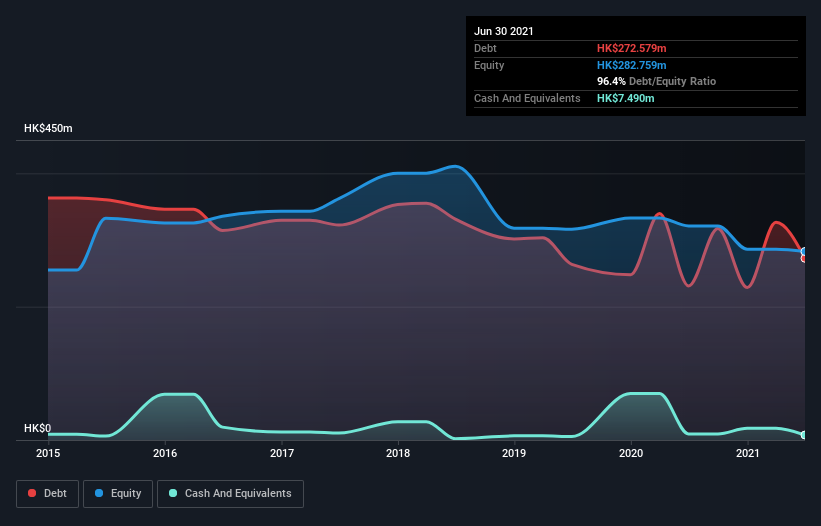Select the blue Equity endpoint marker
Viewport: 821px width, 526px height.
[804, 252]
